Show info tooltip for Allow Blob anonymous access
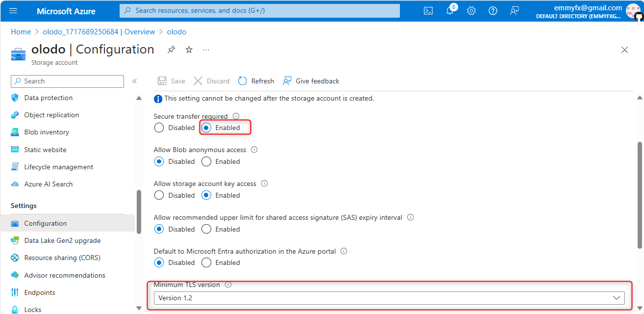 click(x=254, y=150)
